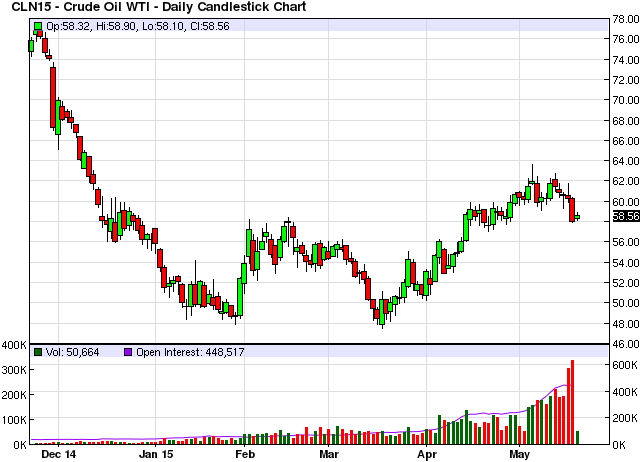Click the 46.00 price axis label
Screen dimensions: 642x462
(x=626, y=344)
